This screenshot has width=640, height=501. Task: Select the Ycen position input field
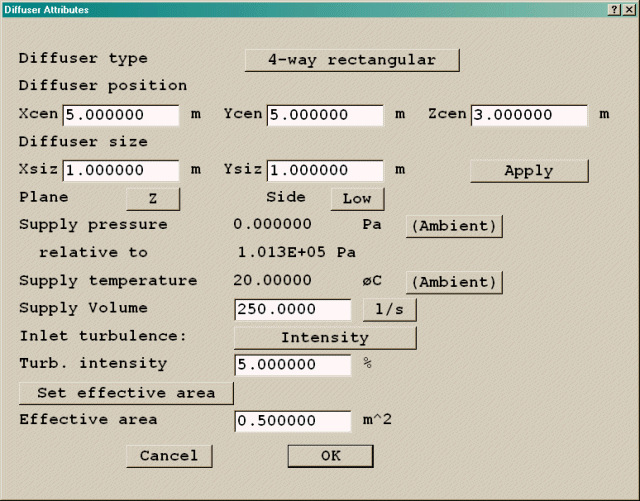click(x=325, y=115)
